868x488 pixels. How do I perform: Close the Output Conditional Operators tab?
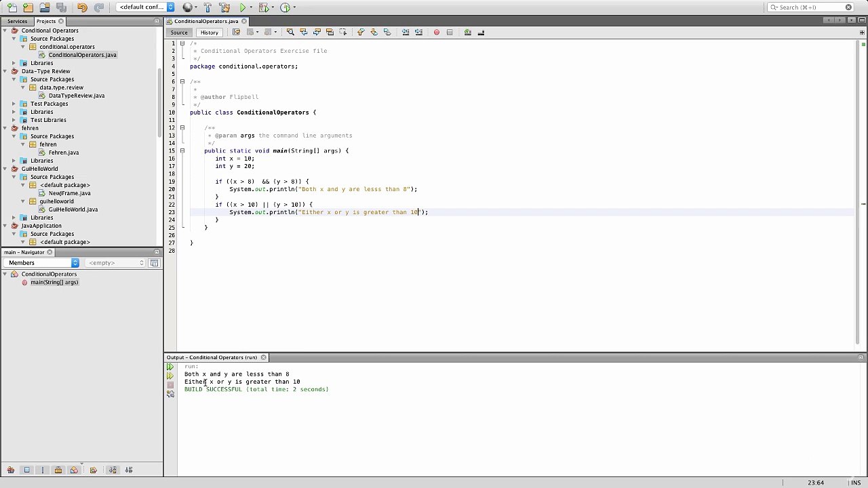click(x=264, y=357)
